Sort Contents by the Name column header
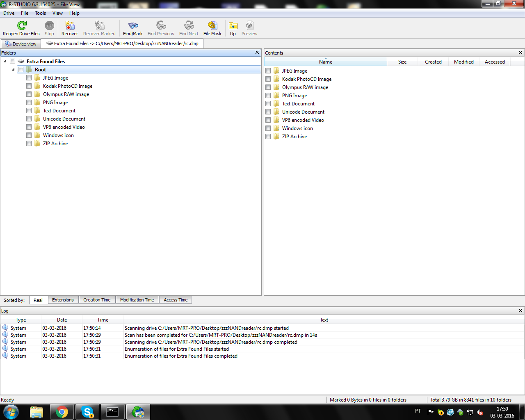 (x=326, y=62)
